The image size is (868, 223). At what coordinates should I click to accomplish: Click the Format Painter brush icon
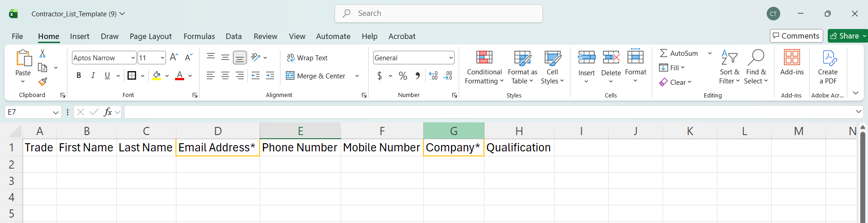[43, 82]
